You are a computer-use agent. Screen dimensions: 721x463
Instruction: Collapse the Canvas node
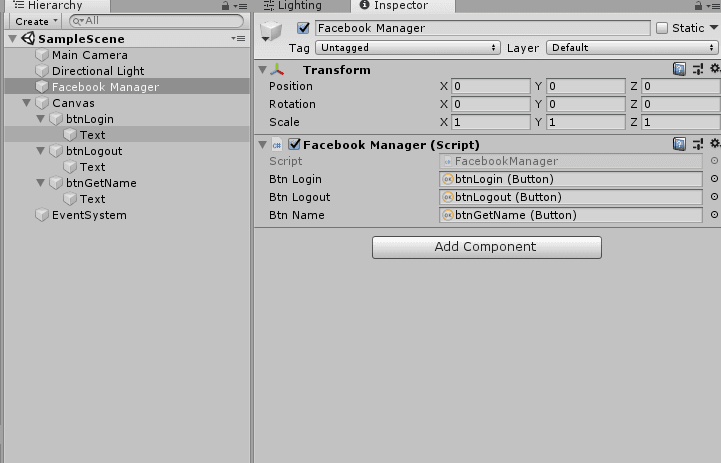(27, 103)
